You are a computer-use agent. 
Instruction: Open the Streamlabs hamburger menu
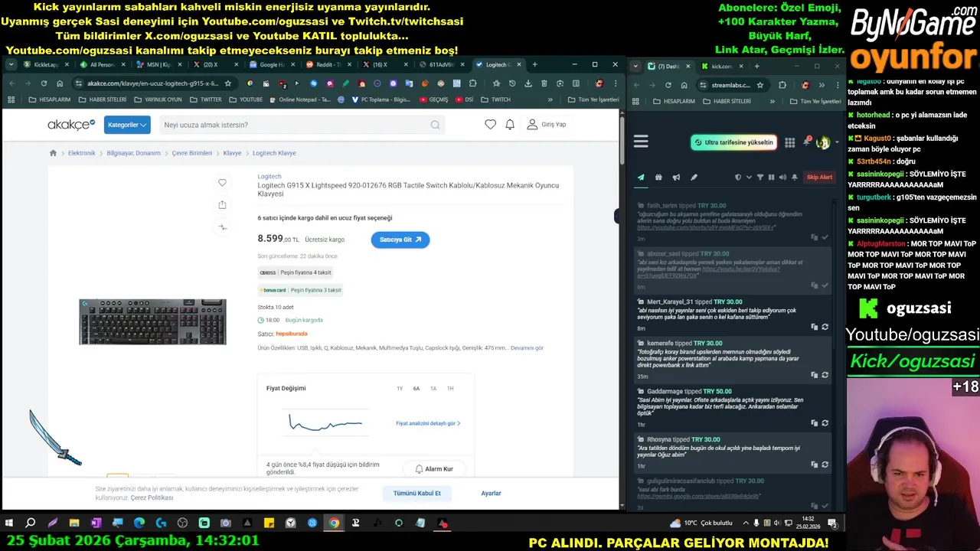(x=641, y=141)
